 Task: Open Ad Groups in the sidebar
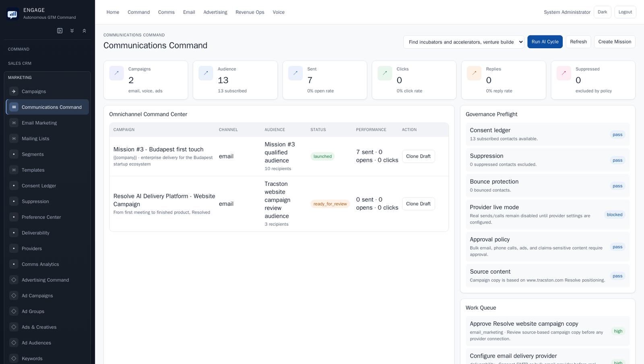click(x=47, y=311)
